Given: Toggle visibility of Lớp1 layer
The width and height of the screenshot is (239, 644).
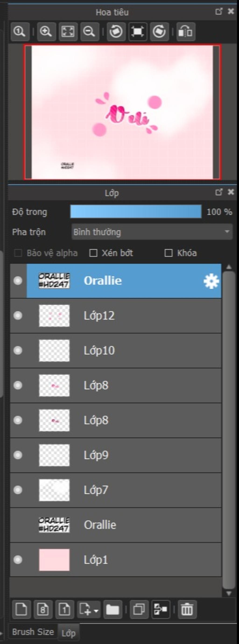Looking at the screenshot, I should point(18,559).
